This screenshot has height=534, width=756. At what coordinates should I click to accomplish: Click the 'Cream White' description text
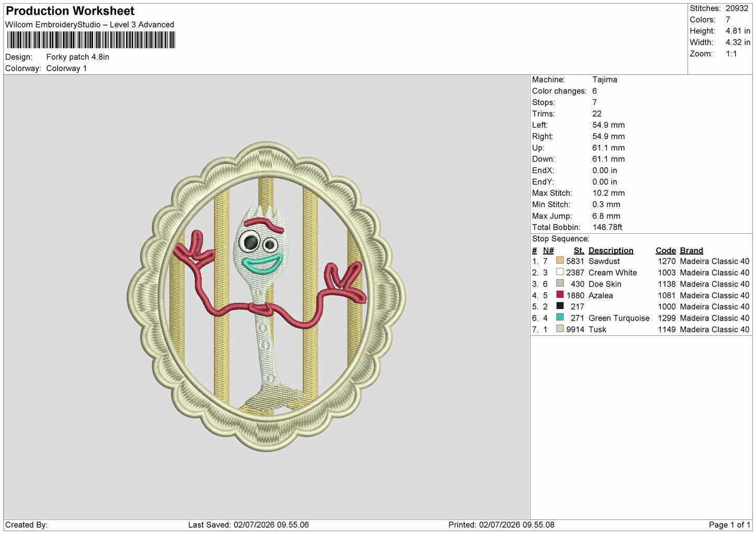pyautogui.click(x=612, y=272)
